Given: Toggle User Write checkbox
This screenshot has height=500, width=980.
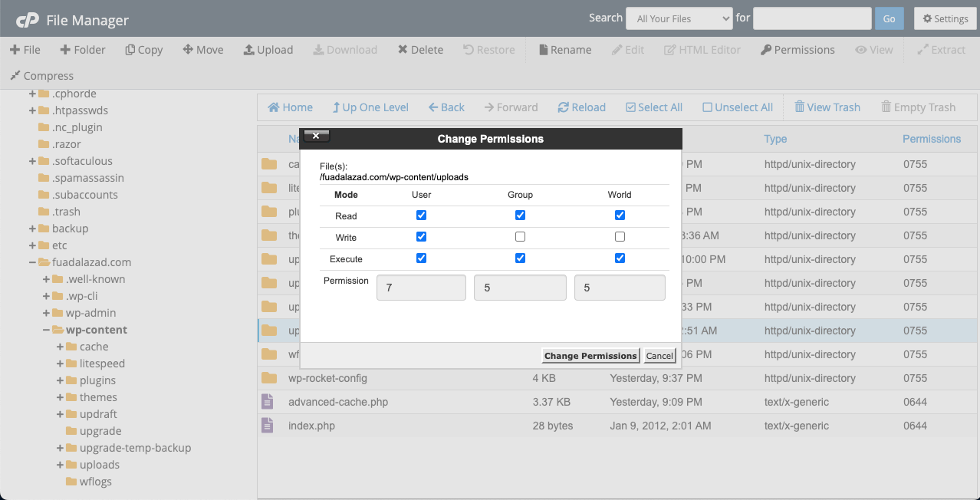Looking at the screenshot, I should coord(421,237).
